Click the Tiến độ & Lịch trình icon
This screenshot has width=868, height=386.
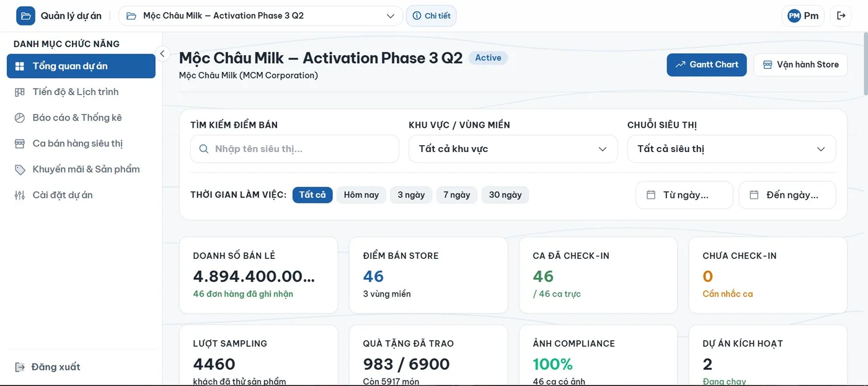click(x=20, y=92)
